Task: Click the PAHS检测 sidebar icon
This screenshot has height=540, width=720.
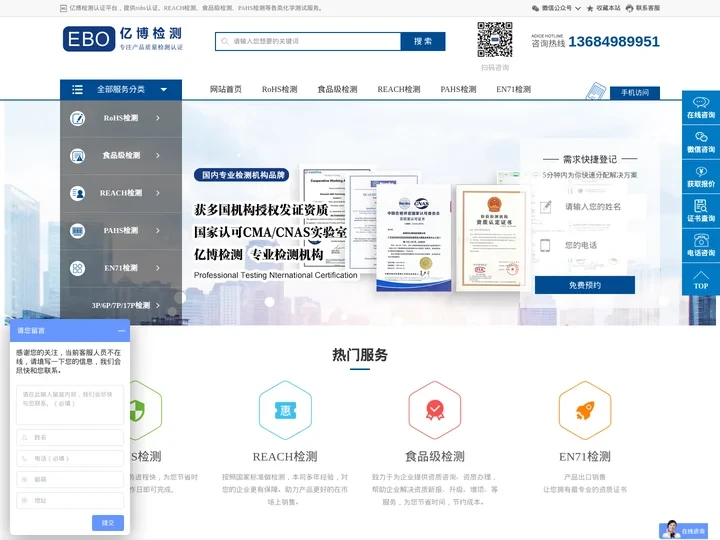Action: pyautogui.click(x=78, y=231)
